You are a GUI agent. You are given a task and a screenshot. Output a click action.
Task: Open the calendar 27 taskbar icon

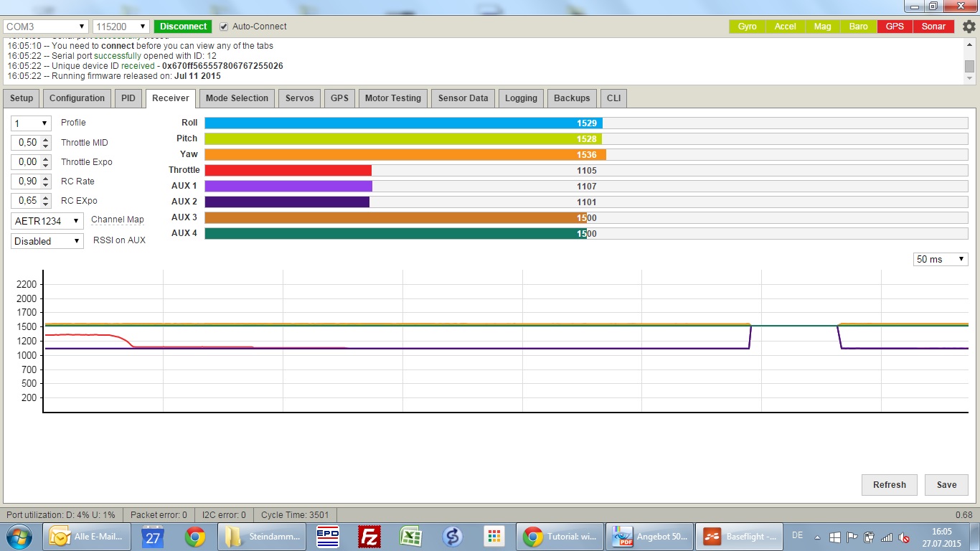click(152, 536)
